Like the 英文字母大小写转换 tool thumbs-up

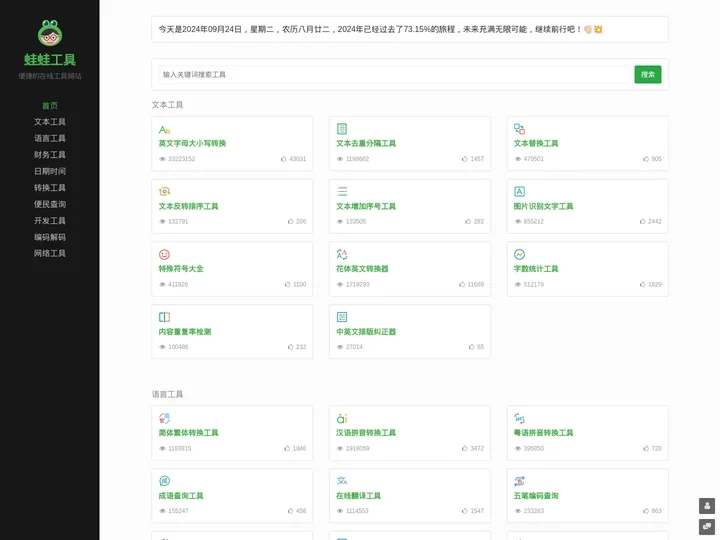click(283, 159)
